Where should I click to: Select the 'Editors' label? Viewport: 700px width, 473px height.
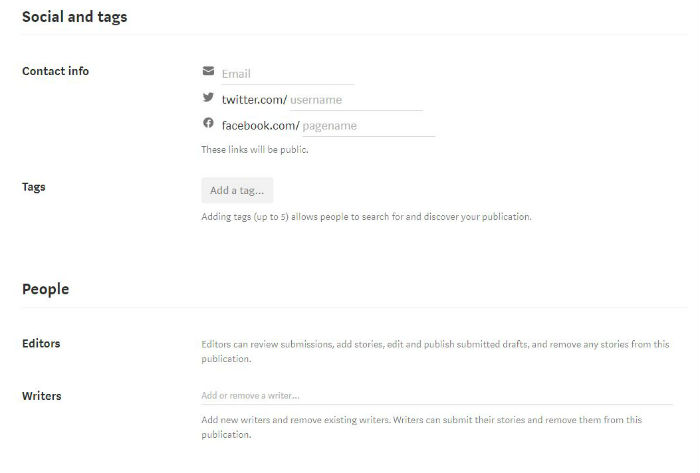point(41,343)
